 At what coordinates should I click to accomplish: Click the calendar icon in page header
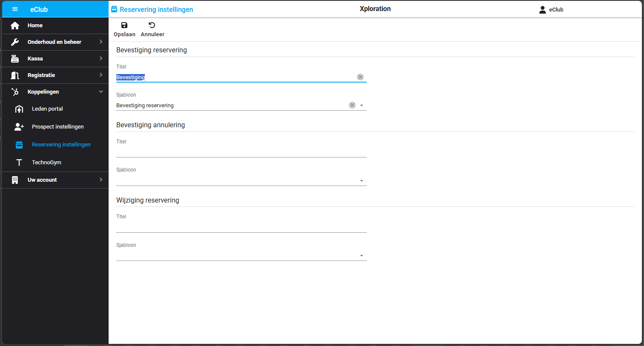coord(114,9)
